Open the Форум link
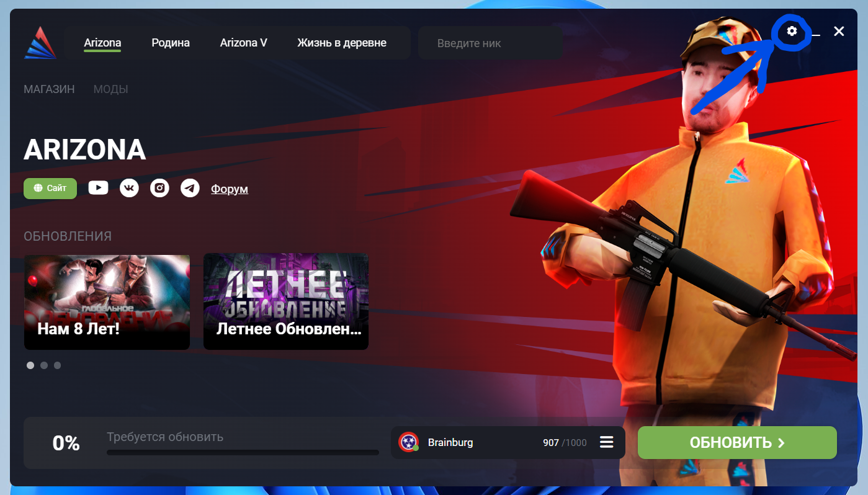Image resolution: width=868 pixels, height=495 pixels. click(x=230, y=189)
